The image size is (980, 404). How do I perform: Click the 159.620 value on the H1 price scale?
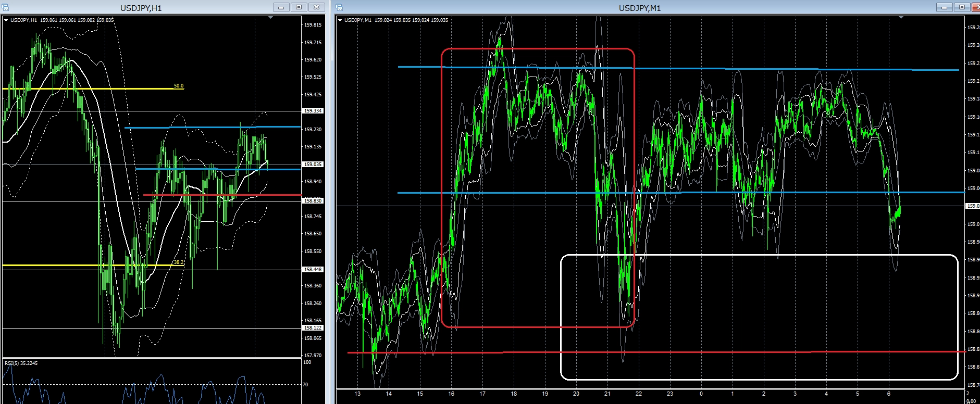tap(313, 60)
